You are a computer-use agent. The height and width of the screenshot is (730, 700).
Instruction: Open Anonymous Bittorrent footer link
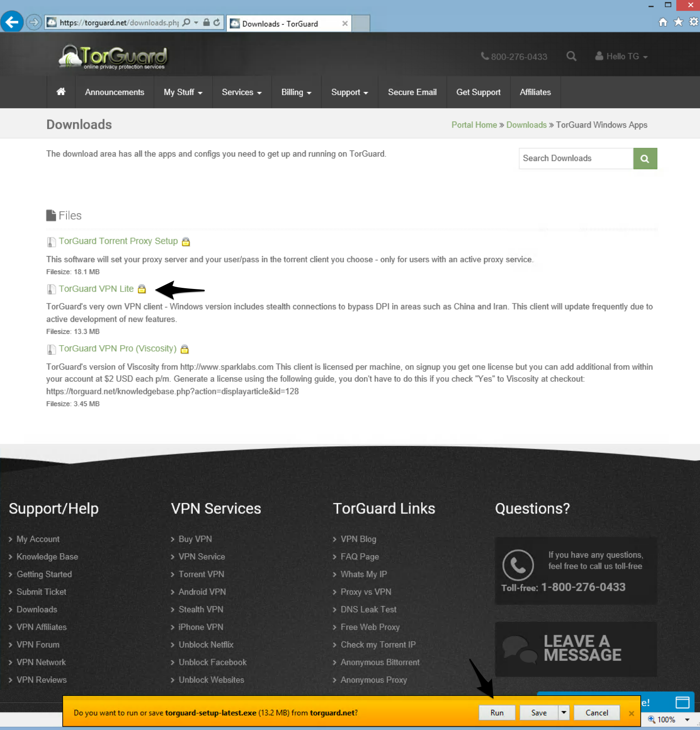(x=380, y=662)
